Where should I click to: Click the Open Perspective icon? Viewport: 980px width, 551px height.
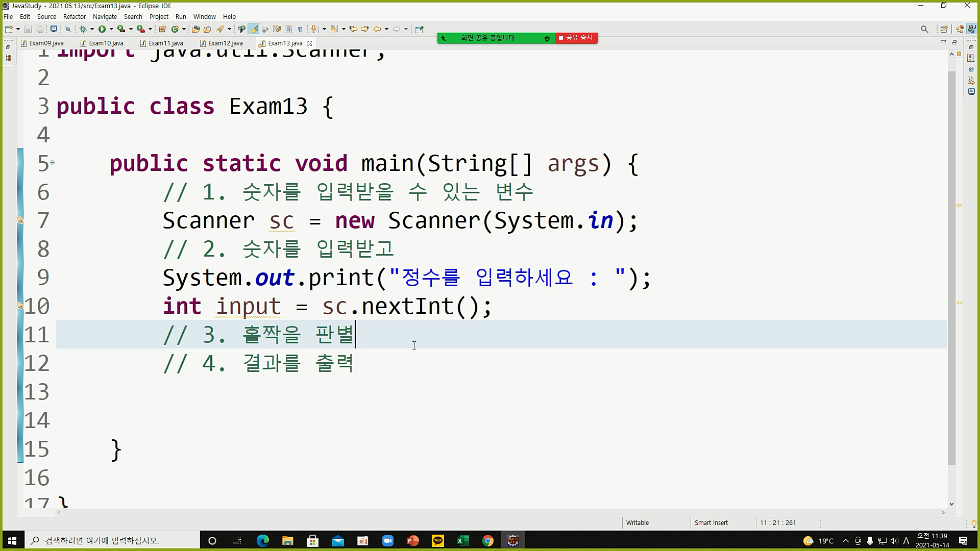click(x=944, y=29)
